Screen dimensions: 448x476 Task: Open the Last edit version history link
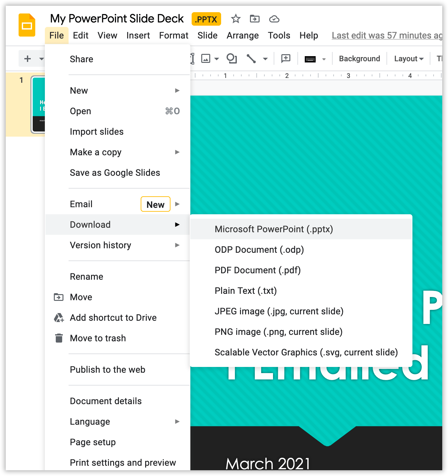[x=387, y=35]
